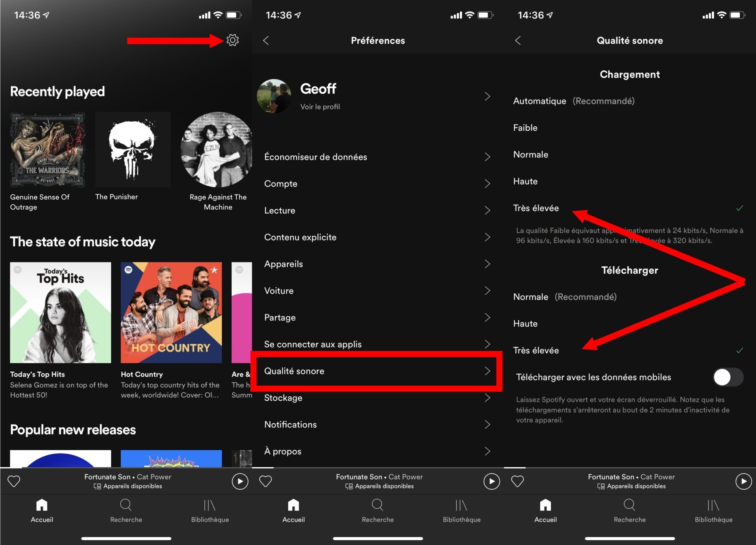Tap the Today's Top Hits title text
The image size is (756, 545).
tap(37, 374)
